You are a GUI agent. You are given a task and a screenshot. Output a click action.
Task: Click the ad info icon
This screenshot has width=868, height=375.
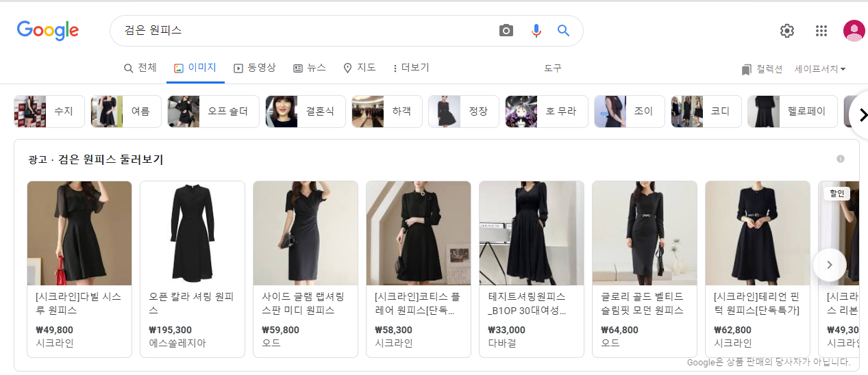point(841,159)
